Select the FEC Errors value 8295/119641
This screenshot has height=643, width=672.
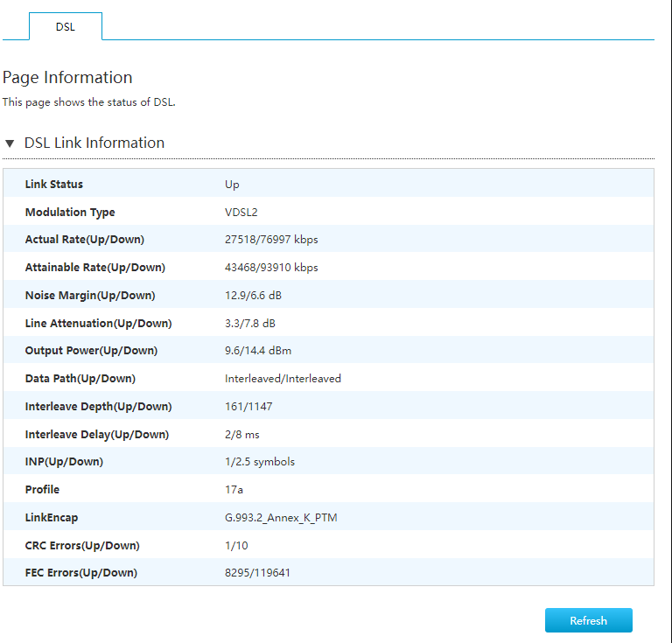(x=257, y=573)
